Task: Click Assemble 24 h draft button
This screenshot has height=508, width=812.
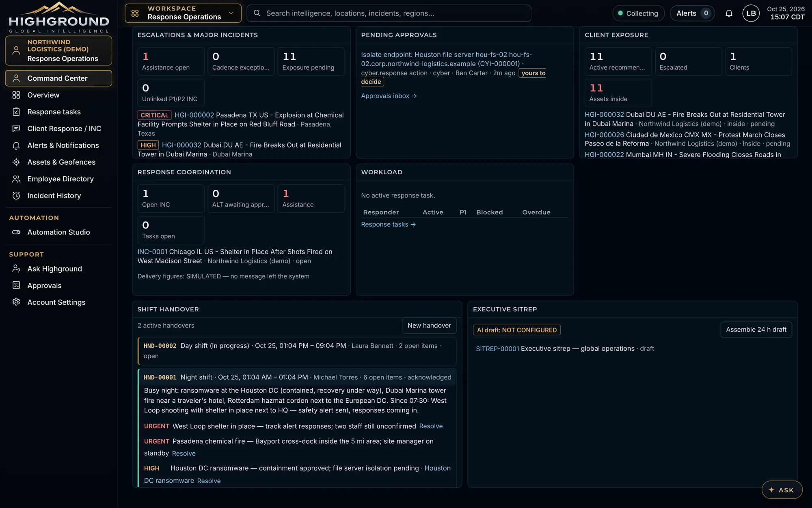Action: click(x=756, y=330)
